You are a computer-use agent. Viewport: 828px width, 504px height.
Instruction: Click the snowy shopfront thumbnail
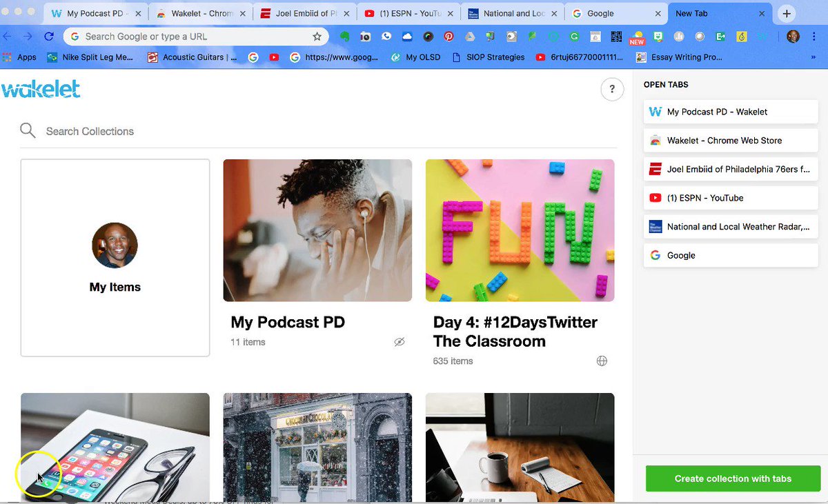(317, 447)
